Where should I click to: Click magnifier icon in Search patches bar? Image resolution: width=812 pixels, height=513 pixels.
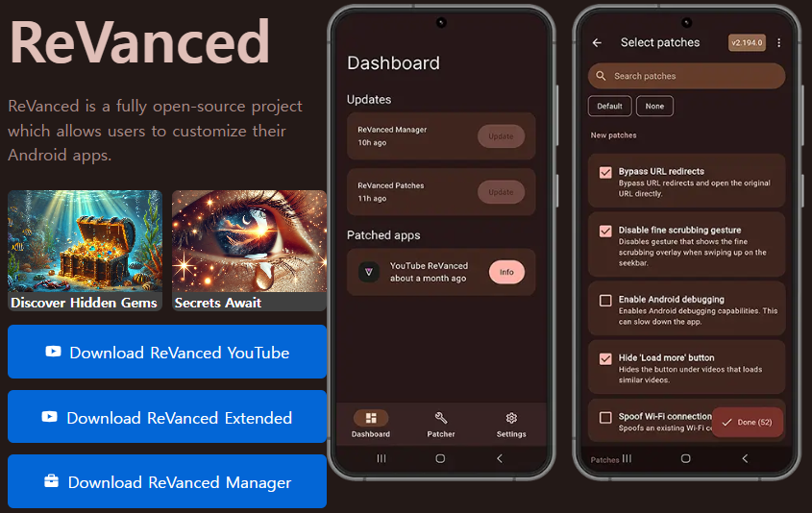pyautogui.click(x=601, y=76)
